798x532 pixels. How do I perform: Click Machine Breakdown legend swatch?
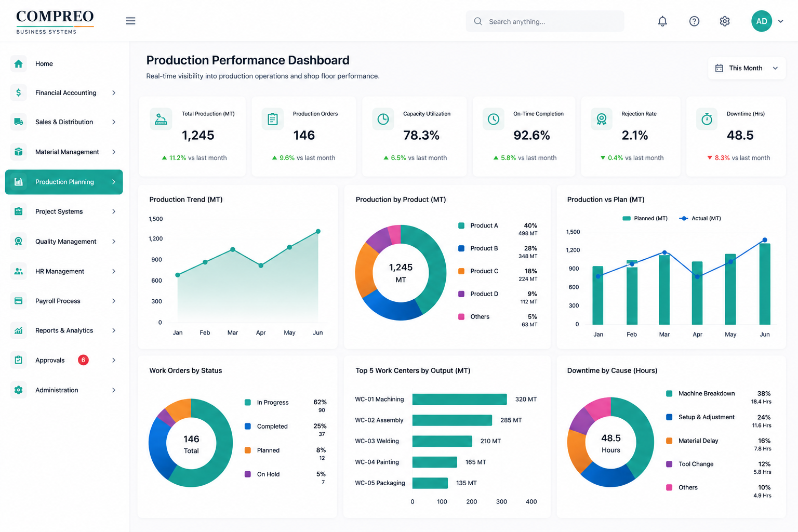point(669,393)
